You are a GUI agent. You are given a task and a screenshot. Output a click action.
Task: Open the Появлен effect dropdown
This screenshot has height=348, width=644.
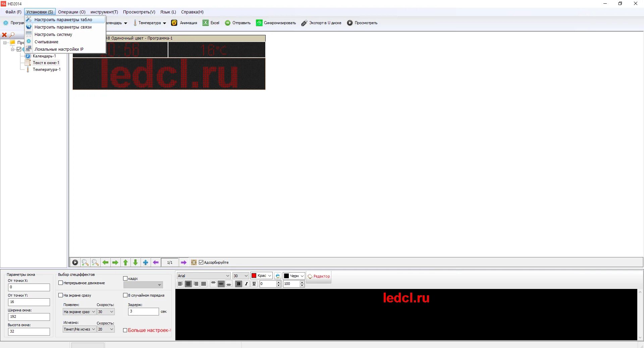pos(79,312)
